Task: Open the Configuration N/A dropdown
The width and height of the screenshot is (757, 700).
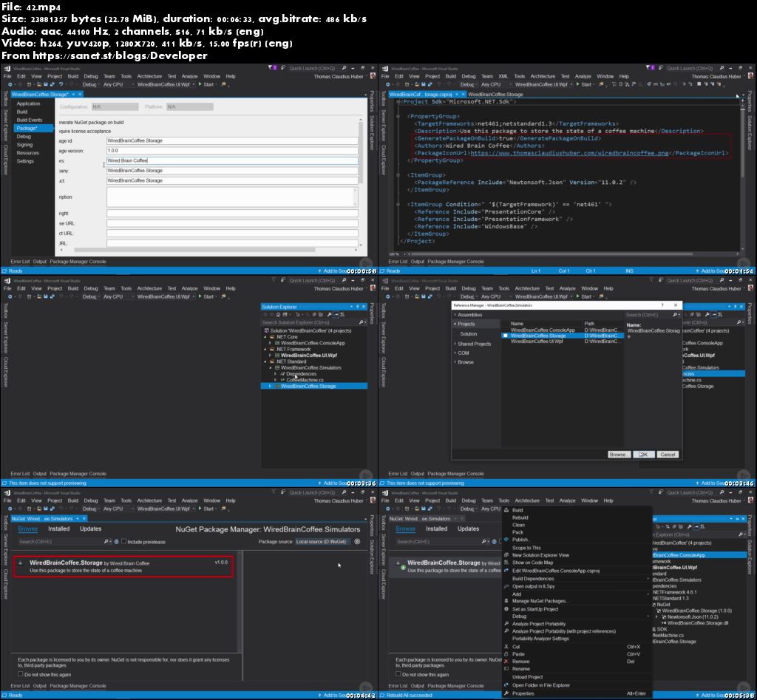Action: point(115,106)
